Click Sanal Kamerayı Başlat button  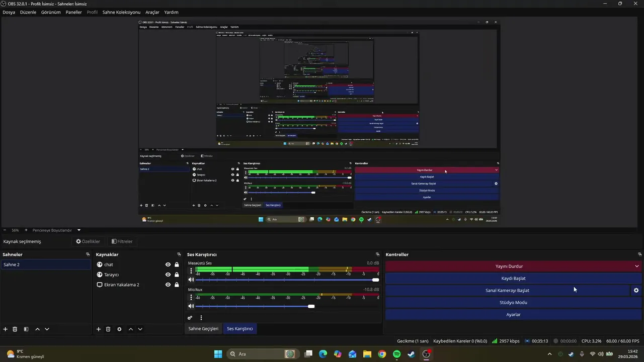pyautogui.click(x=507, y=291)
